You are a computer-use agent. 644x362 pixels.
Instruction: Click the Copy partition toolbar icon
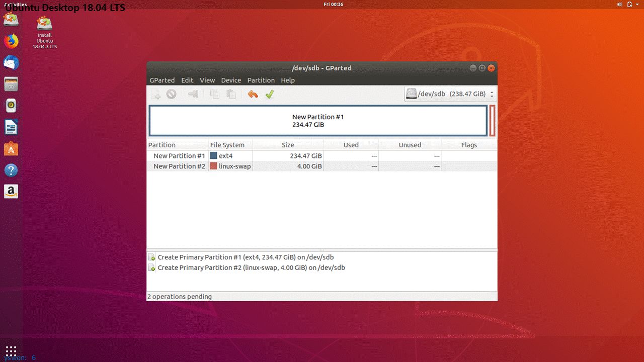pos(215,94)
